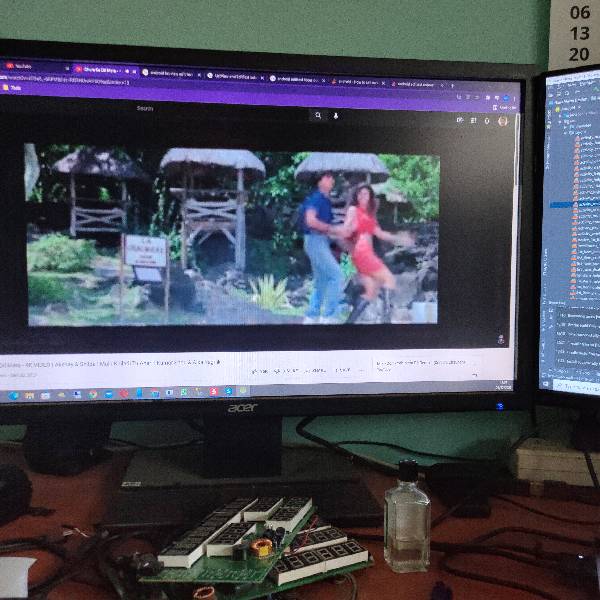This screenshot has height=600, width=600.
Task: Switch to the third Chrome tab
Action: [x=170, y=72]
